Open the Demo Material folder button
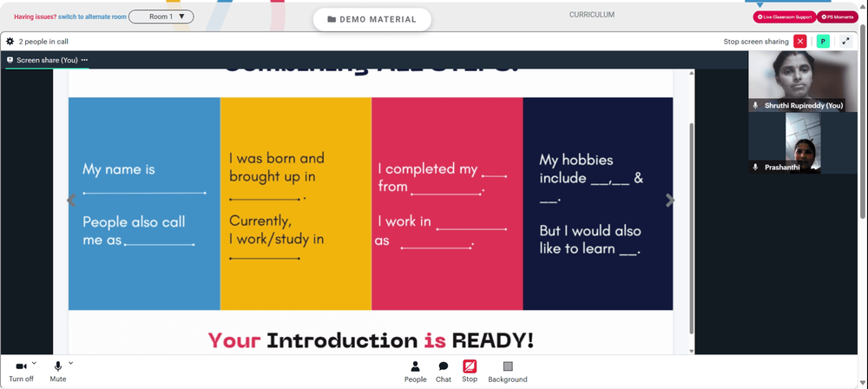 (x=372, y=19)
